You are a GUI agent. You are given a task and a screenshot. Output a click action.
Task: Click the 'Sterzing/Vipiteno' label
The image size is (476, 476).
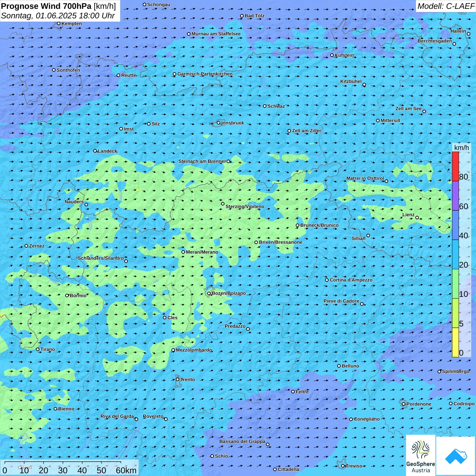click(245, 206)
